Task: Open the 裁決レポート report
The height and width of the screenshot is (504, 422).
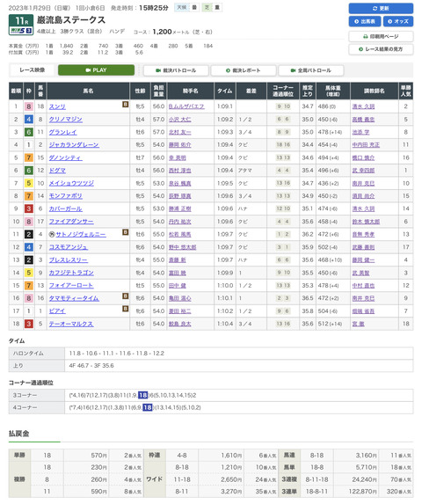Action: pos(244,70)
